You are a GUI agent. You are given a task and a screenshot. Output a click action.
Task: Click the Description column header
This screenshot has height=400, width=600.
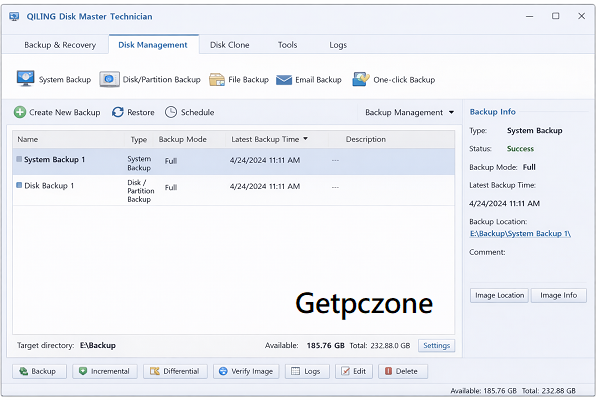click(366, 139)
